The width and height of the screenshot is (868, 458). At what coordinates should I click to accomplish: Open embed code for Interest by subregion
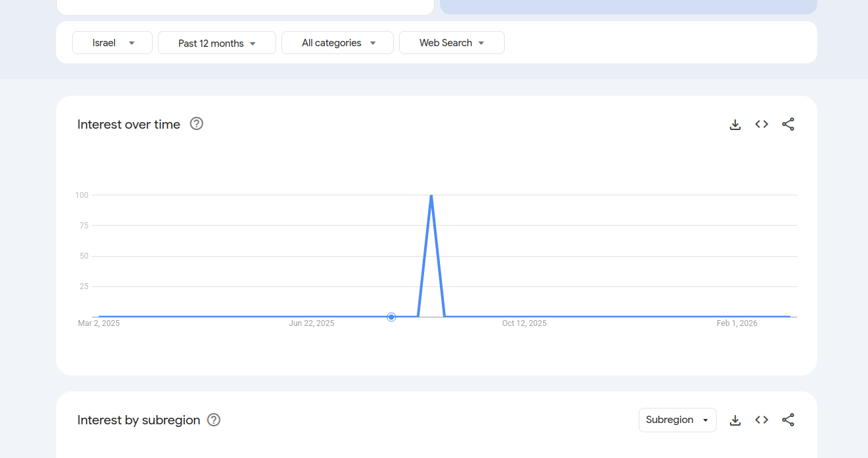click(x=762, y=420)
